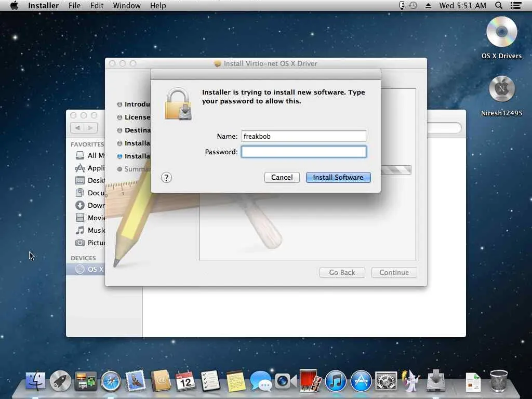This screenshot has height=399, width=532.
Task: Open the Window menu
Action: [x=127, y=5]
